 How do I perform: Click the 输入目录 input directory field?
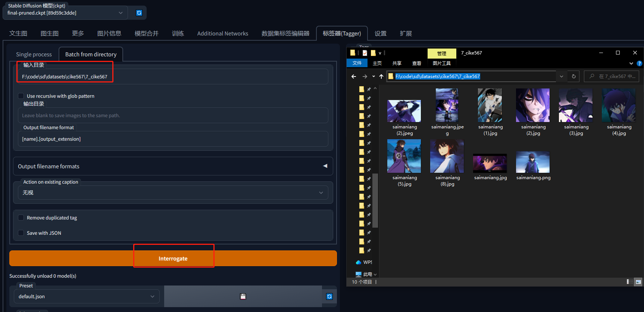(x=173, y=77)
